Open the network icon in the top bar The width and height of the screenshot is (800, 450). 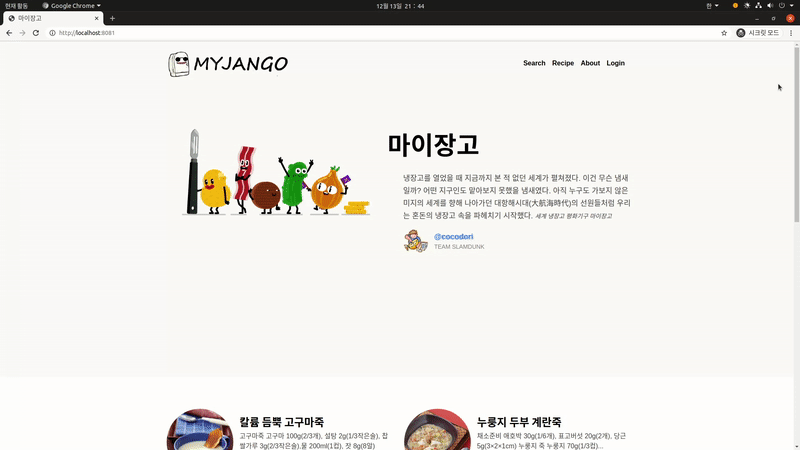pyautogui.click(x=758, y=6)
